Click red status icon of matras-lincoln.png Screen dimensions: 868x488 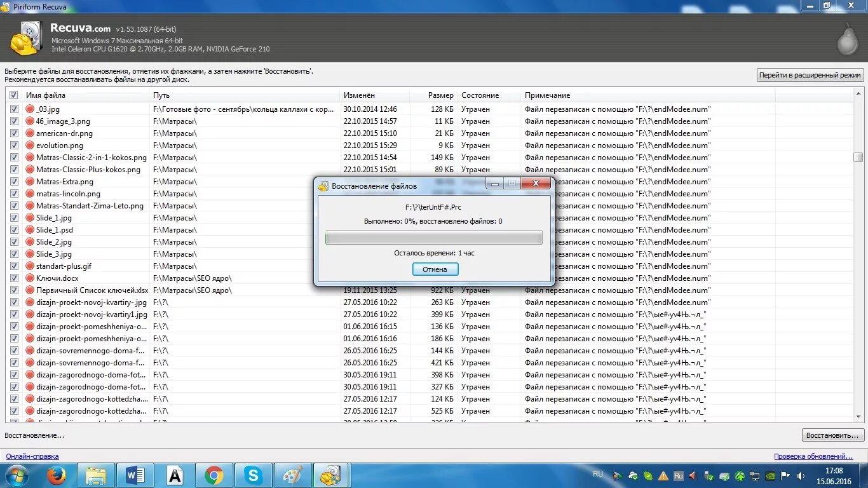pyautogui.click(x=29, y=194)
